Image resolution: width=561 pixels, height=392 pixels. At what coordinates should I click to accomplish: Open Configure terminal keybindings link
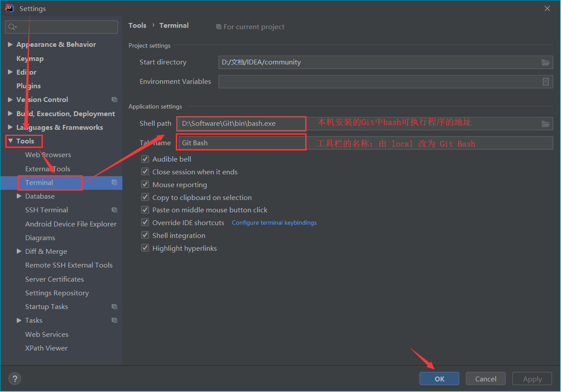[274, 222]
